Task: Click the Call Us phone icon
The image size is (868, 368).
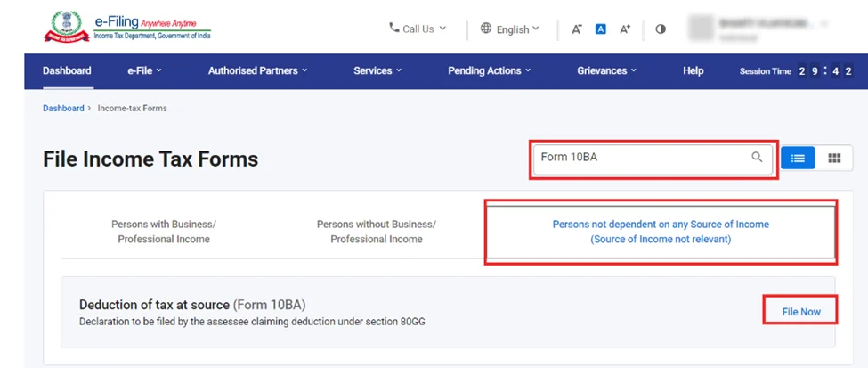Action: point(394,28)
